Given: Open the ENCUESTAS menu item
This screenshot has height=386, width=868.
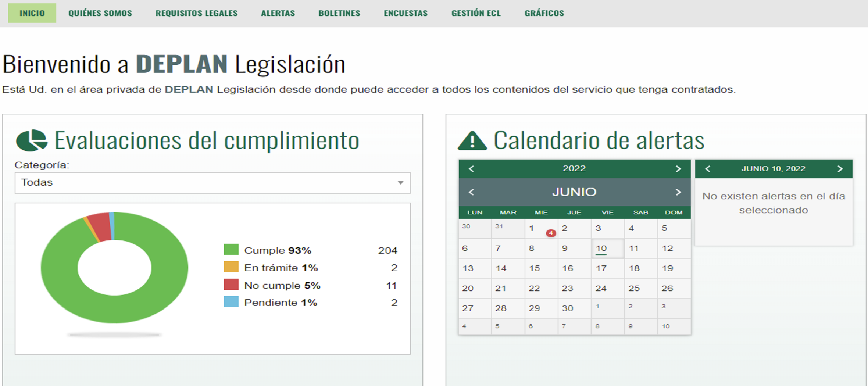Looking at the screenshot, I should click(406, 13).
